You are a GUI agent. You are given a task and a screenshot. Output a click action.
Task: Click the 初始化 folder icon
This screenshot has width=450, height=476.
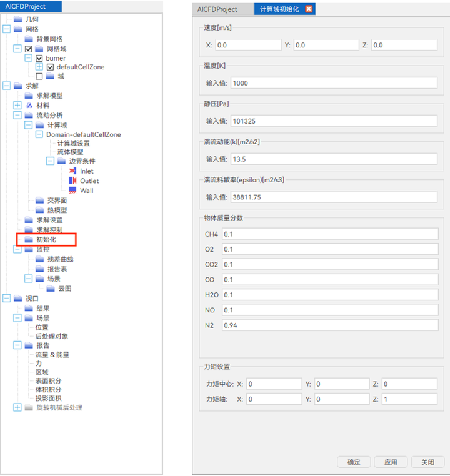pyautogui.click(x=29, y=239)
